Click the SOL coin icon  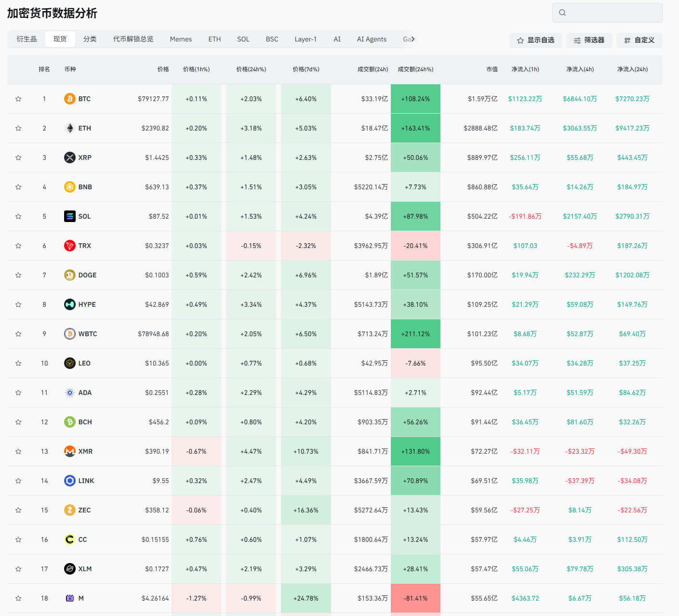pos(70,216)
